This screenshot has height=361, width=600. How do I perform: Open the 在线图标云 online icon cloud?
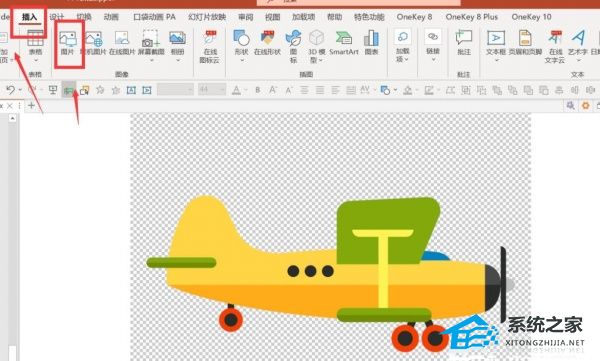tap(210, 47)
